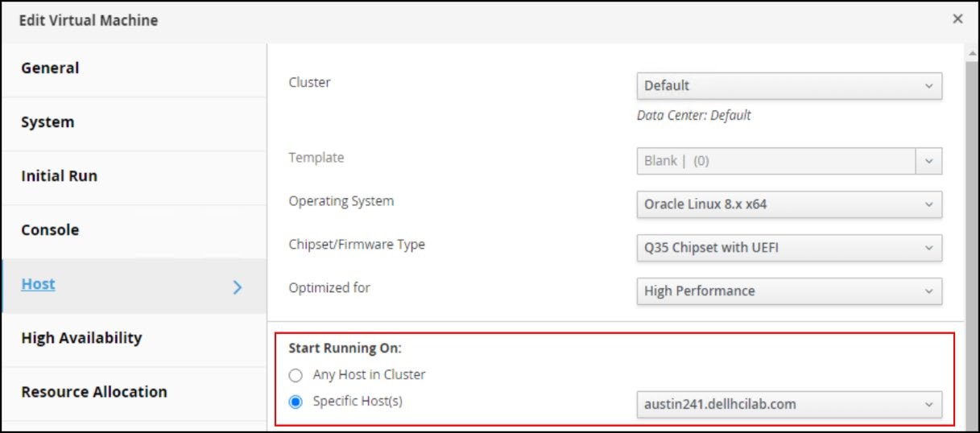Open the Chipset/Firmware Type dropdown
Image resolution: width=980 pixels, height=433 pixels.
coord(788,248)
